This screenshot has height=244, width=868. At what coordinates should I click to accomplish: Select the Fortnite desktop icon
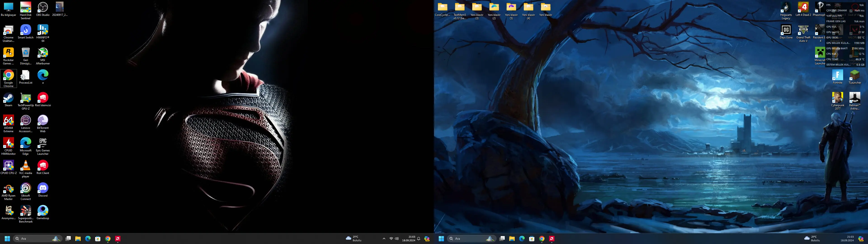838,77
